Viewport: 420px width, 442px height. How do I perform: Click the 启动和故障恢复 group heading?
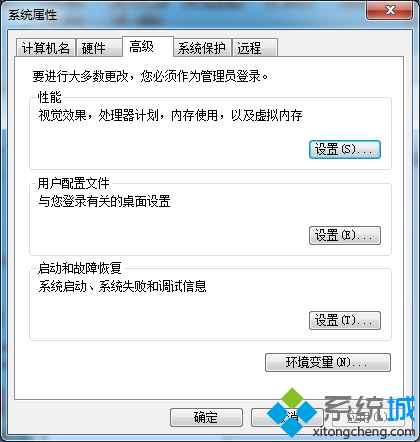(80, 268)
